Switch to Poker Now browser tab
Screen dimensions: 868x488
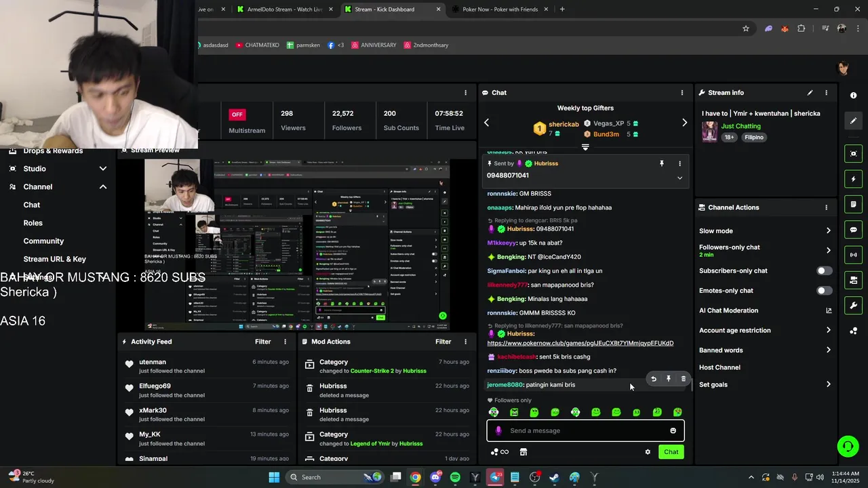click(x=500, y=9)
